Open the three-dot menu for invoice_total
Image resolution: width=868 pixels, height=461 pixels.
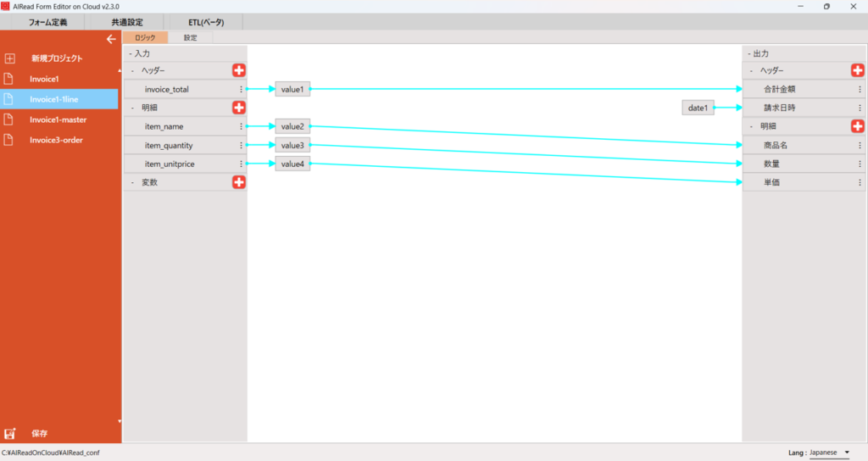coord(242,89)
